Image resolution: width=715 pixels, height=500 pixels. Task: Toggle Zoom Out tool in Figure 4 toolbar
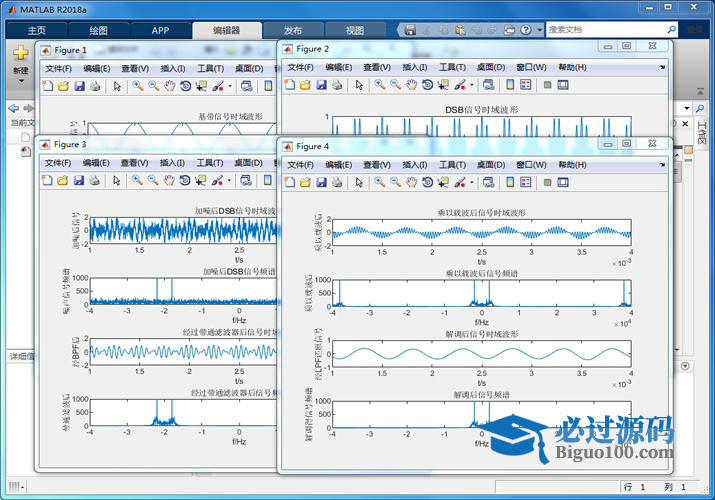point(395,182)
